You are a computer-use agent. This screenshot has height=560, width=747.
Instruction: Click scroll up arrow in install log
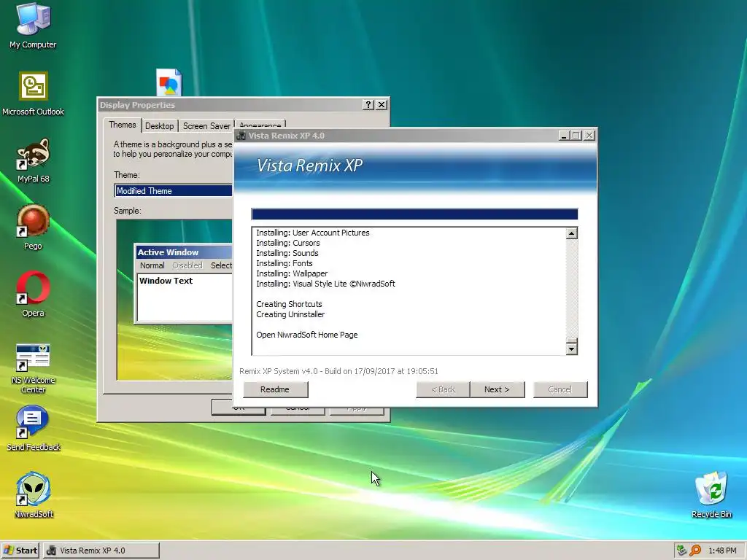point(572,233)
